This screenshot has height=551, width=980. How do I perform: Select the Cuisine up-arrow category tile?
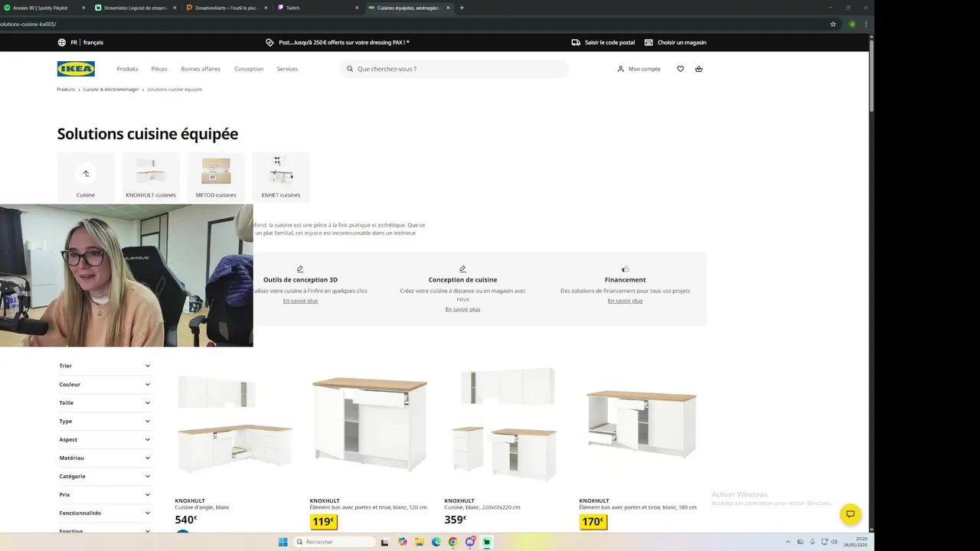[86, 177]
